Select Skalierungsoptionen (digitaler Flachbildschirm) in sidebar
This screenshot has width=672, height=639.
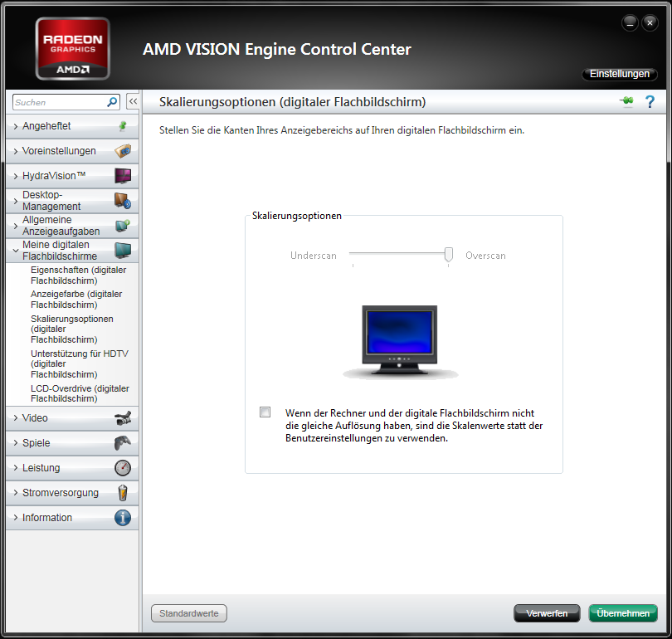click(72, 329)
